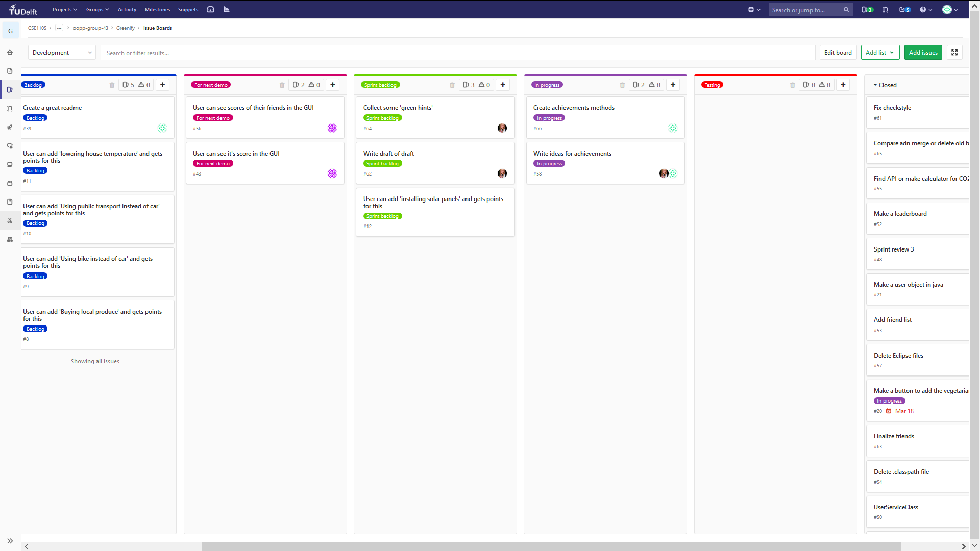The height and width of the screenshot is (551, 980).
Task: Open the Merge Requests sidebar icon
Action: tap(10, 109)
